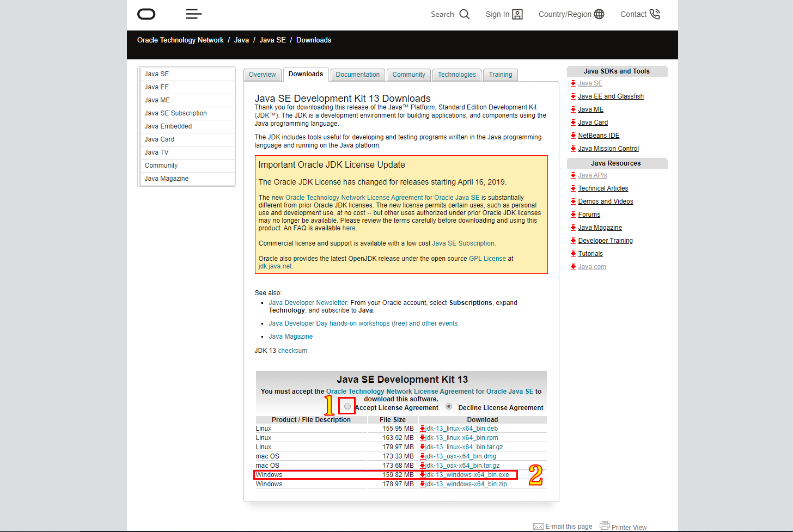The height and width of the screenshot is (532, 793).
Task: Open Java Magazine in the left sidebar
Action: (187, 179)
